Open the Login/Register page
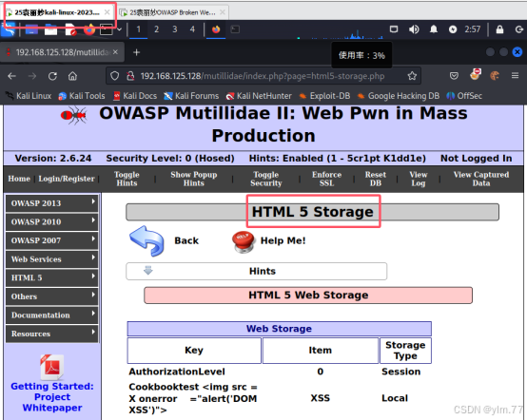This screenshot has width=527, height=420. 67,179
